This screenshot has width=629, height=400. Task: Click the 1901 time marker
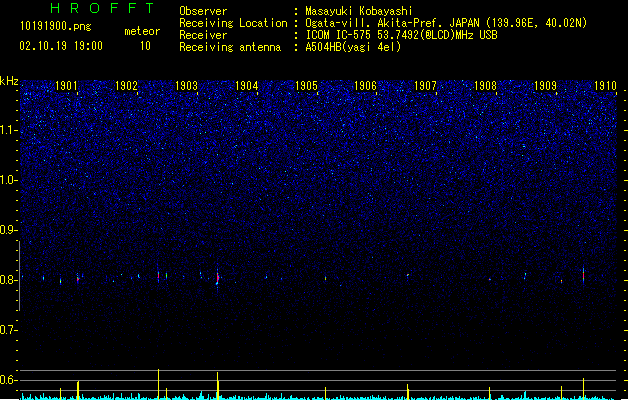[66, 86]
